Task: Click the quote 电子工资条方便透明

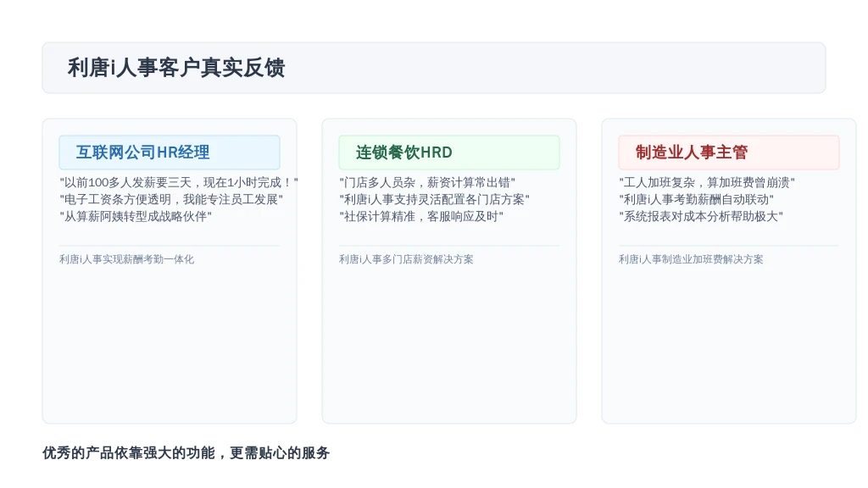Action: [171, 199]
